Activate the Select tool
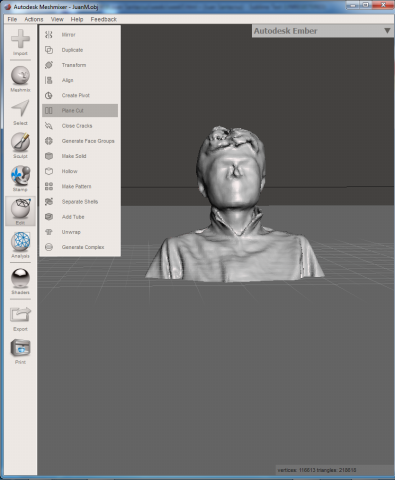 (20, 112)
